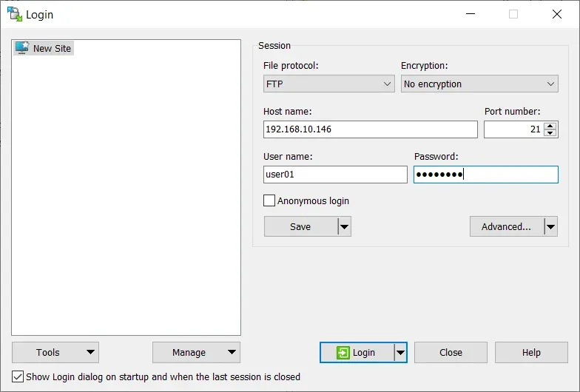
Task: Click the Host name input field
Action: (370, 129)
